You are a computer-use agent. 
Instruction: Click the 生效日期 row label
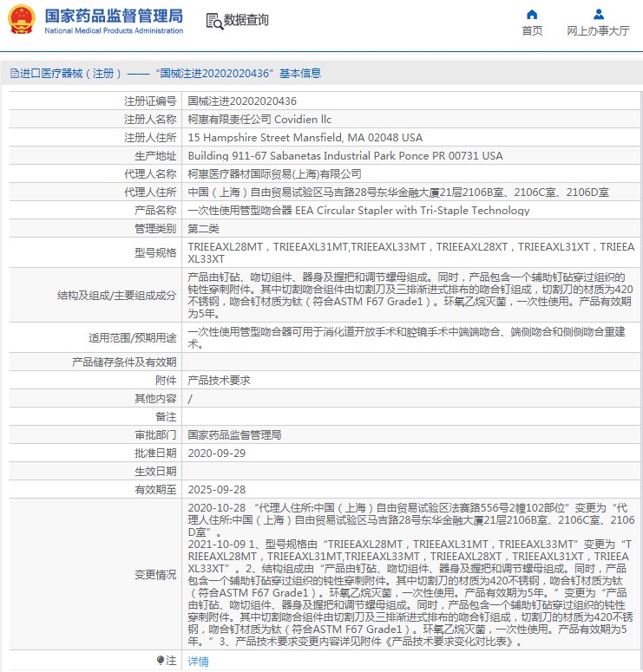[155, 472]
